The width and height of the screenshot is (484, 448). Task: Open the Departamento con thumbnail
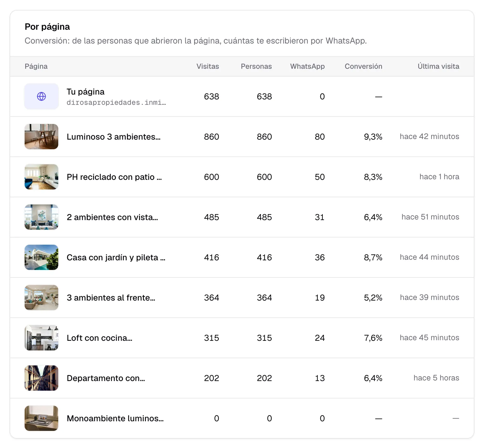click(x=41, y=378)
